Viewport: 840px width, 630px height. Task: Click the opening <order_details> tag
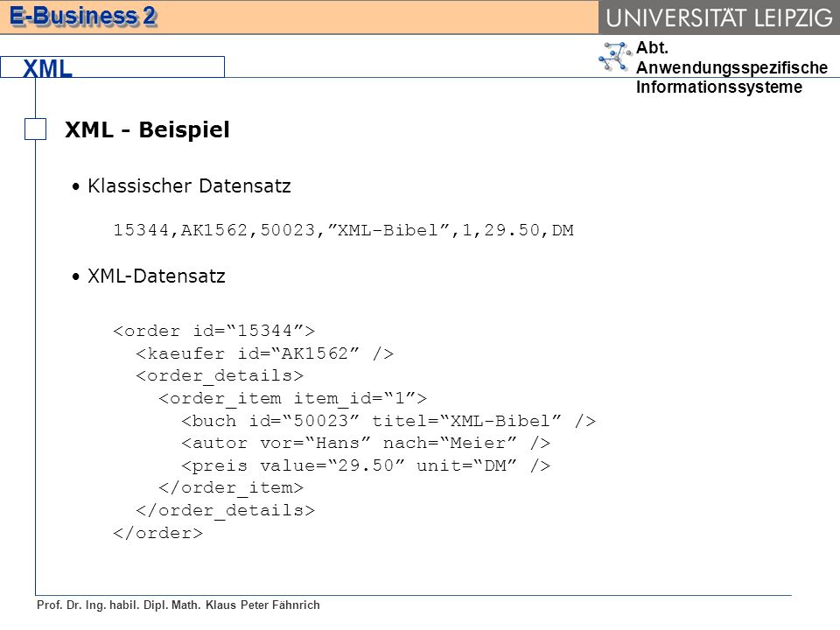tap(220, 375)
